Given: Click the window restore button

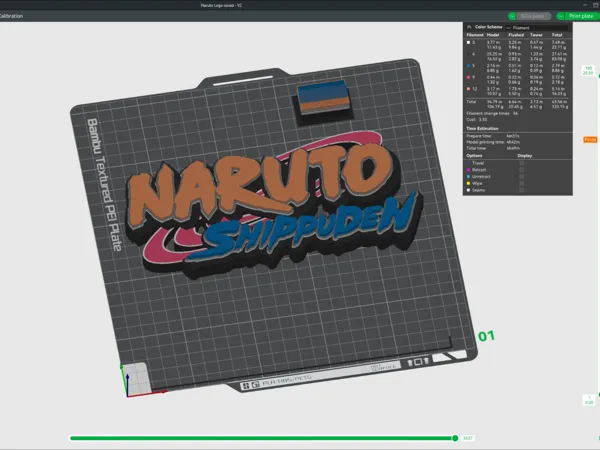Looking at the screenshot, I should click(595, 5).
